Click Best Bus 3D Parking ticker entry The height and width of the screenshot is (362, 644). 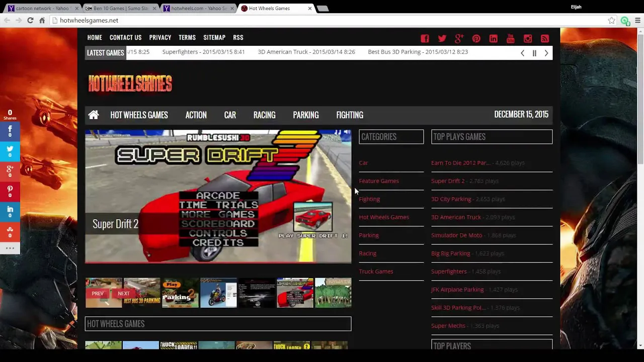[418, 52]
